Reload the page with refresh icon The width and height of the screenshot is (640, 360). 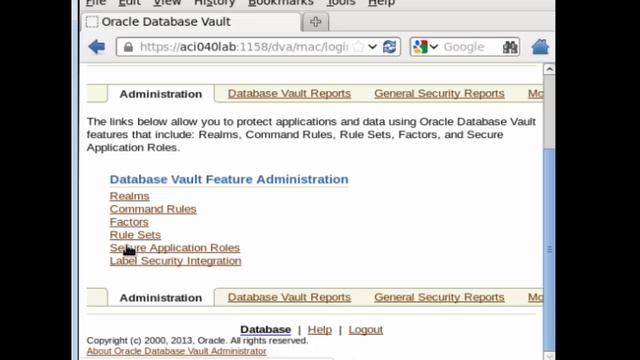[x=389, y=47]
